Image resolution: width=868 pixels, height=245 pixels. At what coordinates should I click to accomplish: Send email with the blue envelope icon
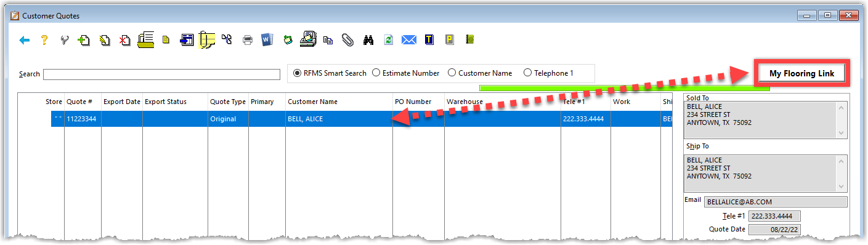click(x=409, y=40)
